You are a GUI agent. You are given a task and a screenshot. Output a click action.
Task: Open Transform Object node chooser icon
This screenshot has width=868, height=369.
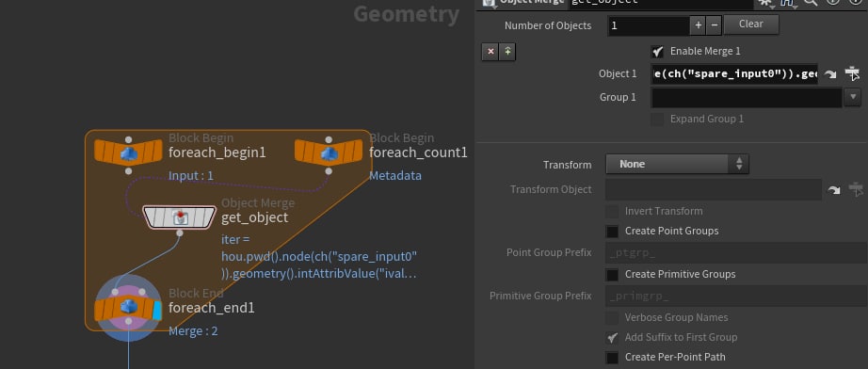point(856,189)
